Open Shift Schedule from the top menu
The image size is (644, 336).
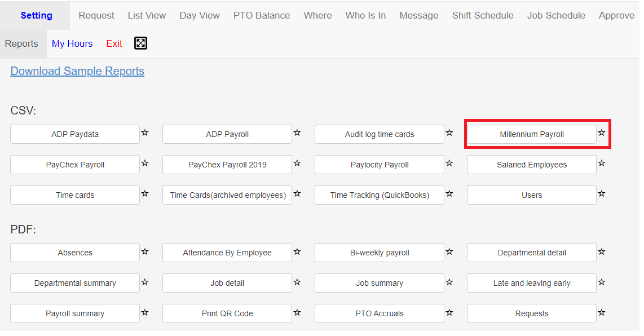pos(483,16)
